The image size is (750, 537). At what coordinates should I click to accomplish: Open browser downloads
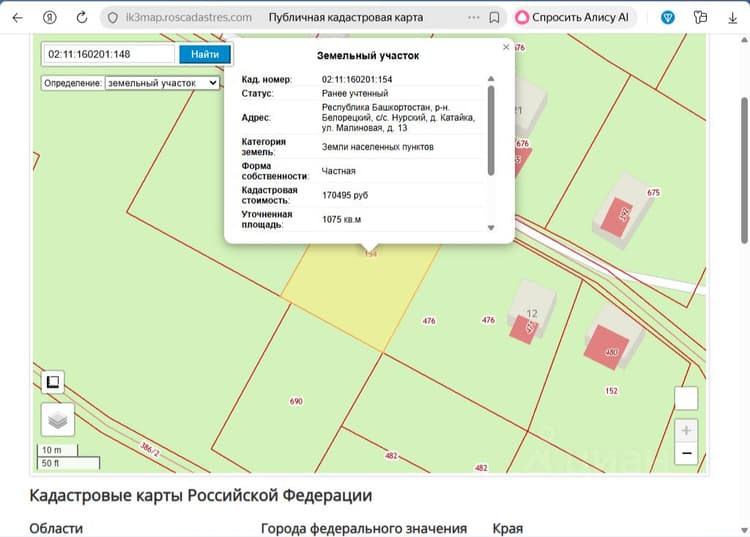[x=732, y=18]
